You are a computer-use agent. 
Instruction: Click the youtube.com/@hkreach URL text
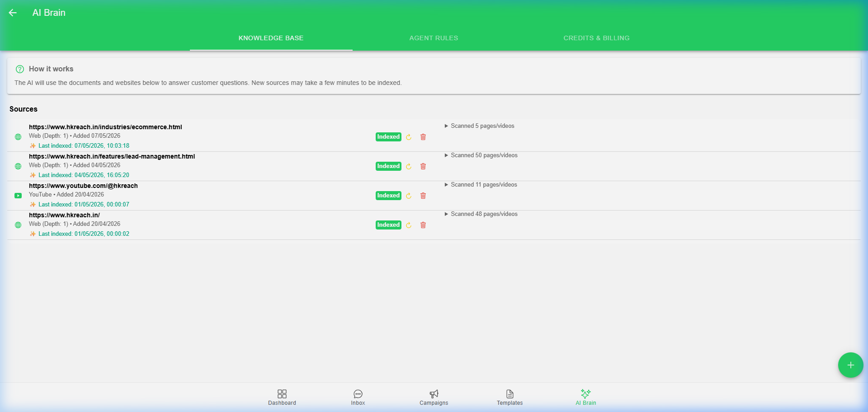(x=83, y=186)
